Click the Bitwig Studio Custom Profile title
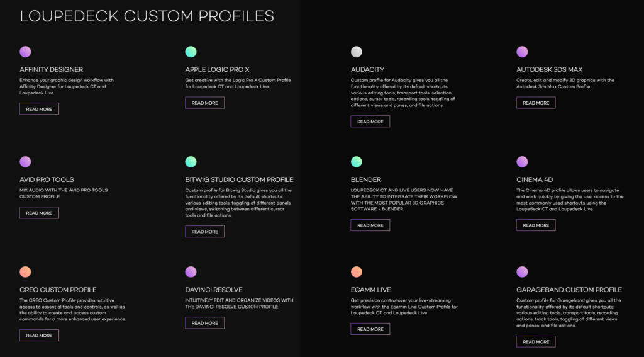 [239, 179]
